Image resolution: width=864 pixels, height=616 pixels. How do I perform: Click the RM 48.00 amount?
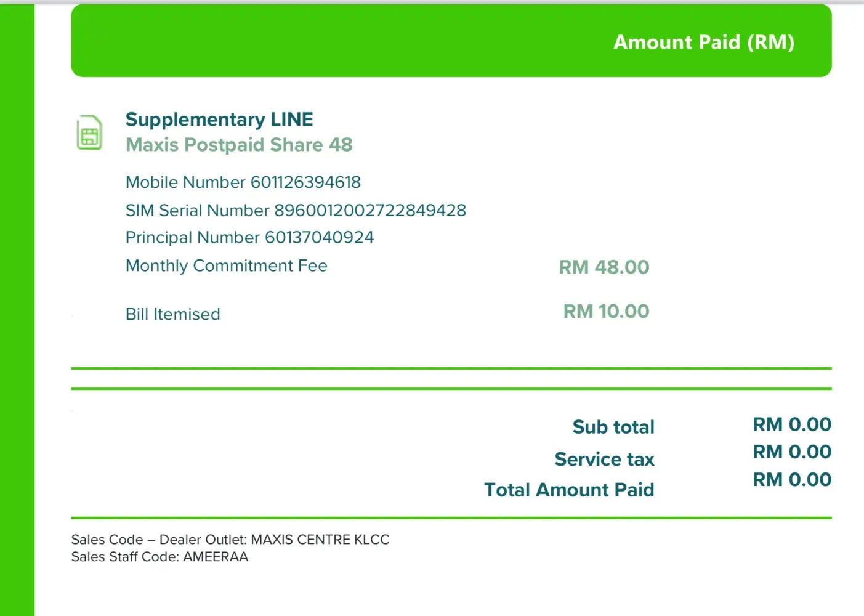pyautogui.click(x=604, y=267)
